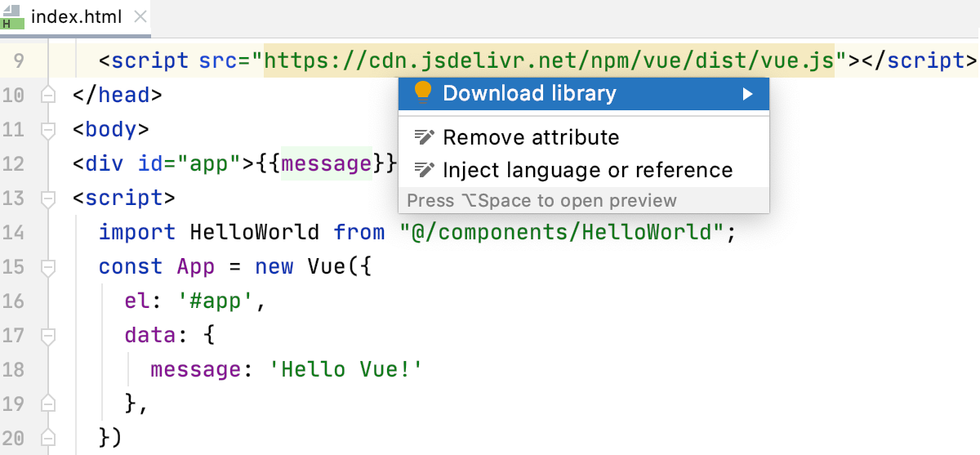Choose Remove attribute in the intention menu
The width and height of the screenshot is (980, 455).
coord(531,137)
